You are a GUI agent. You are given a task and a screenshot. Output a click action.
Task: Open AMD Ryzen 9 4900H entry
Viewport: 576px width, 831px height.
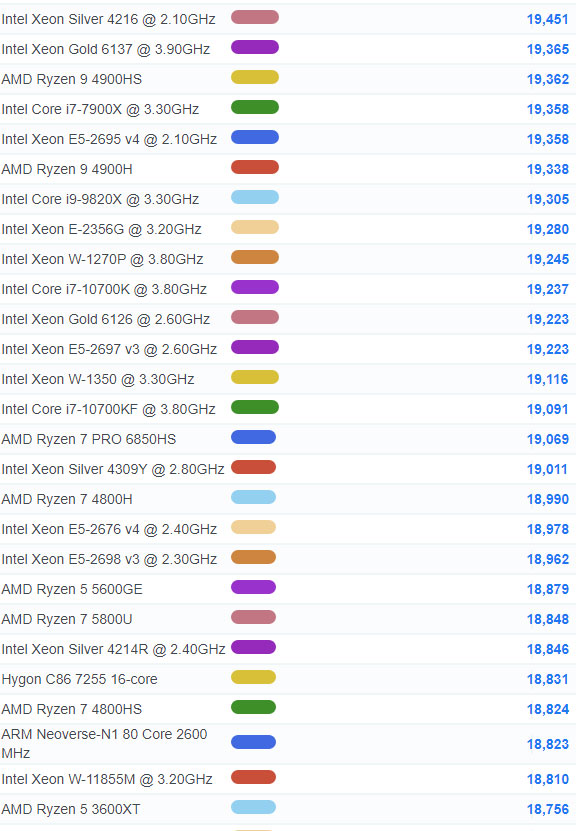67,170
